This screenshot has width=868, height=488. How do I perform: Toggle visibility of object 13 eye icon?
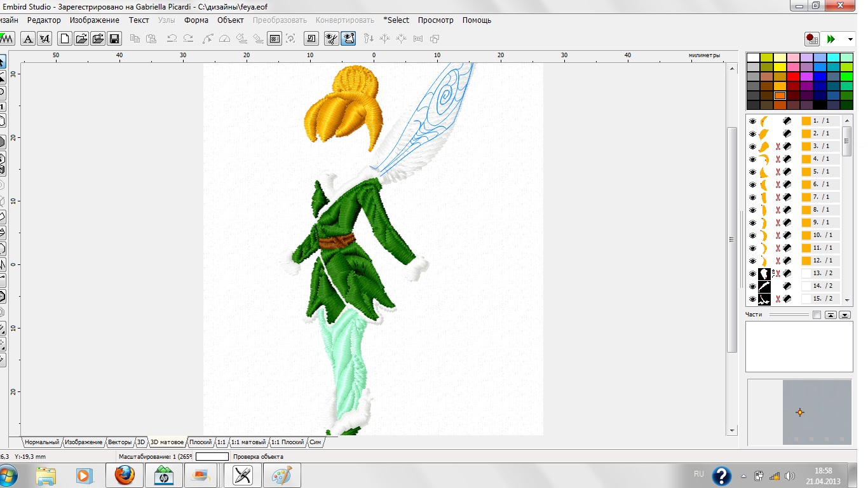(x=752, y=273)
